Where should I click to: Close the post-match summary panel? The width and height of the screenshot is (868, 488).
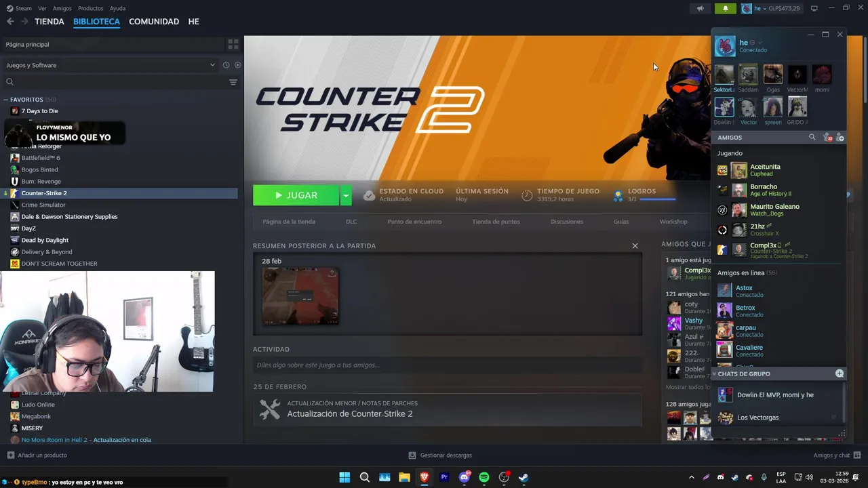point(635,245)
